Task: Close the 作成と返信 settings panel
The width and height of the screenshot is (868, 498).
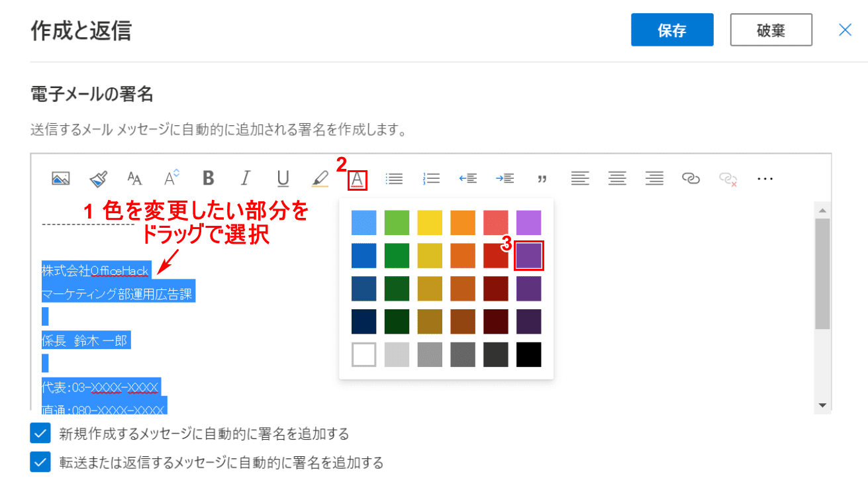Action: tap(845, 30)
